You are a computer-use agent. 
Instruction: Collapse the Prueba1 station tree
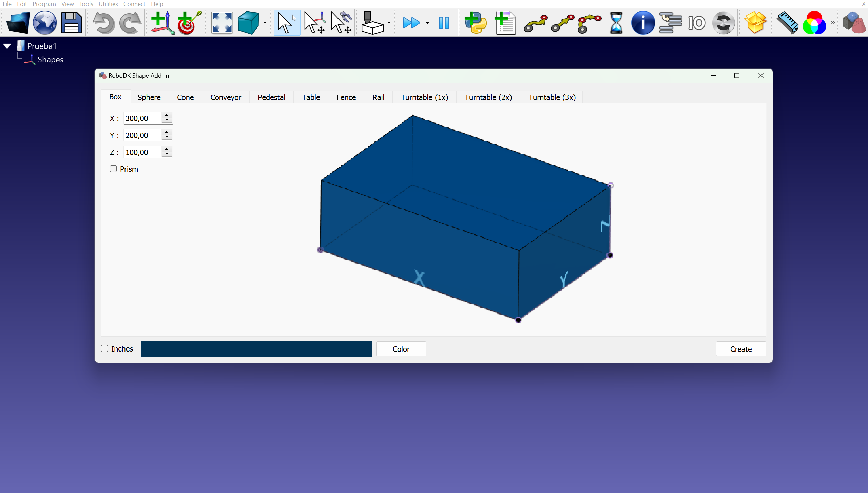[x=7, y=46]
